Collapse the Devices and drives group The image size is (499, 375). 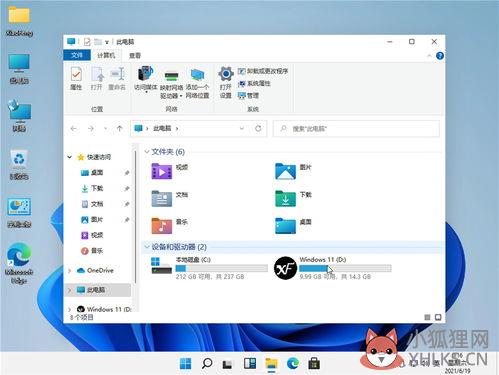(x=147, y=247)
